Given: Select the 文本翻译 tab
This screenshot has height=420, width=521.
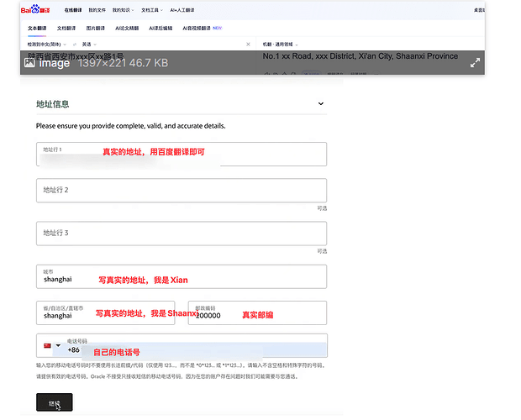Looking at the screenshot, I should pos(37,29).
